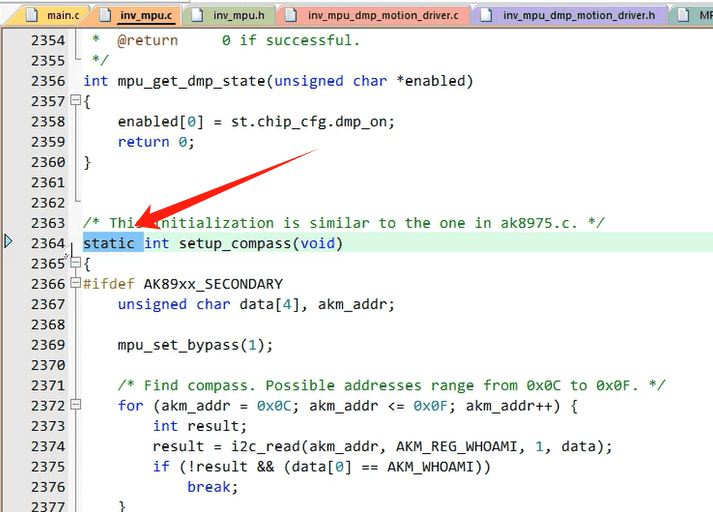Click 'ak8975.c' in the comment
This screenshot has height=512, width=713.
(535, 223)
